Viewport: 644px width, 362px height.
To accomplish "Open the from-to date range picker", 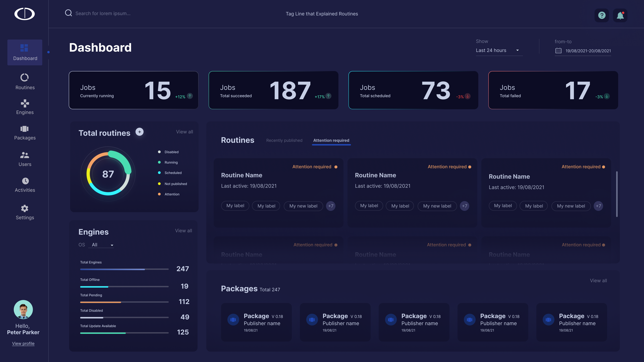I will click(x=583, y=51).
